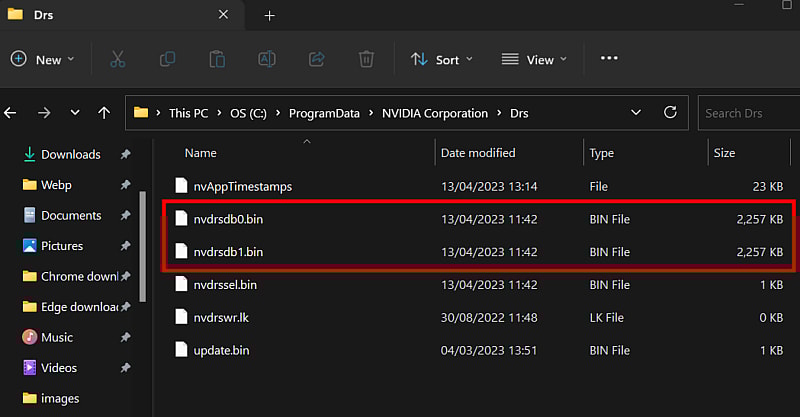Open Music in the sidebar
Viewport: 800px width, 417px height.
tap(57, 337)
